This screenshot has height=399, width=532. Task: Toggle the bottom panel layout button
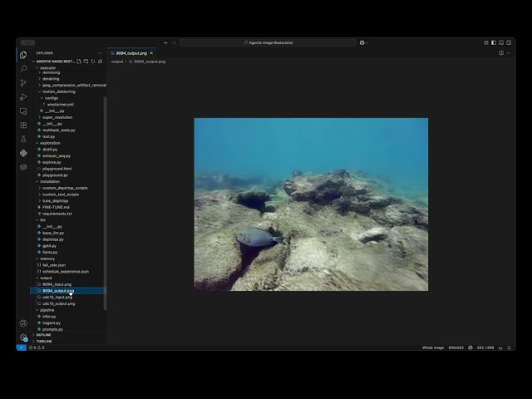tap(500, 42)
